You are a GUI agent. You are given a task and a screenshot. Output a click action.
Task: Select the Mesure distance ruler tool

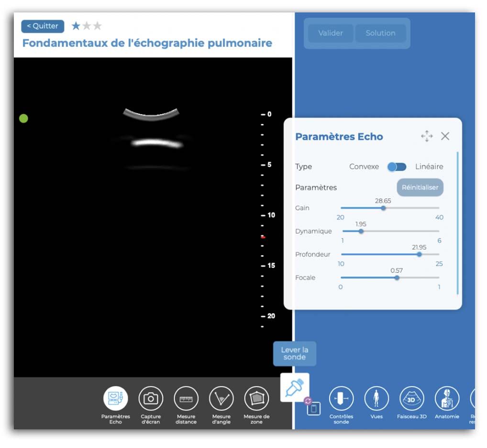(x=186, y=398)
